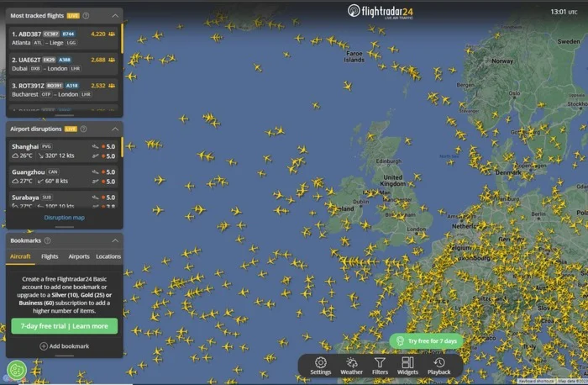Open Shanghai PVG disruption entry
This screenshot has width=588, height=385.
(63, 150)
